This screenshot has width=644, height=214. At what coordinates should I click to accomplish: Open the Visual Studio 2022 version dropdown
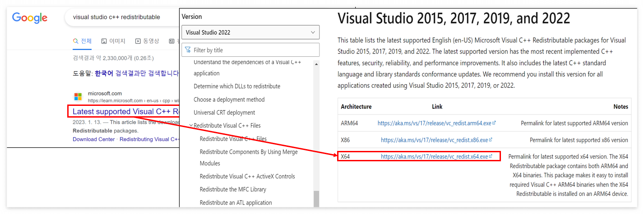250,32
